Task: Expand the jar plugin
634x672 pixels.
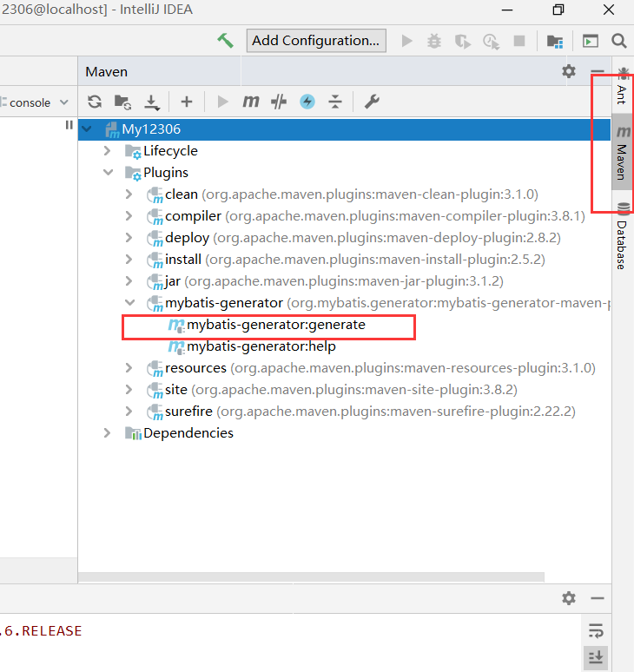Action: click(129, 281)
